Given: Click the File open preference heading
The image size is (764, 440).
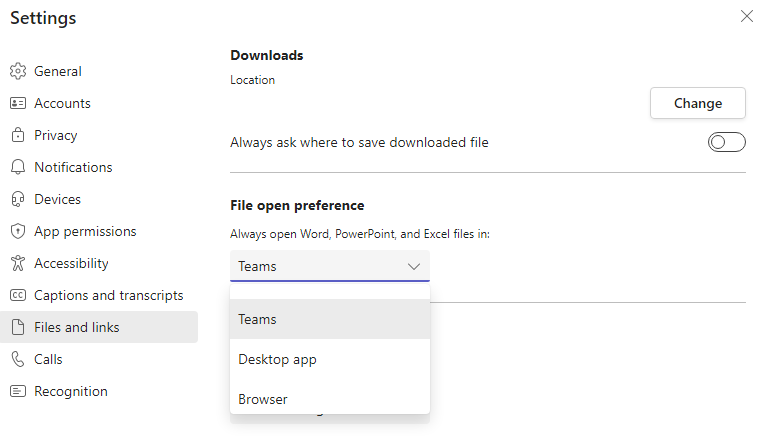Looking at the screenshot, I should click(297, 206).
